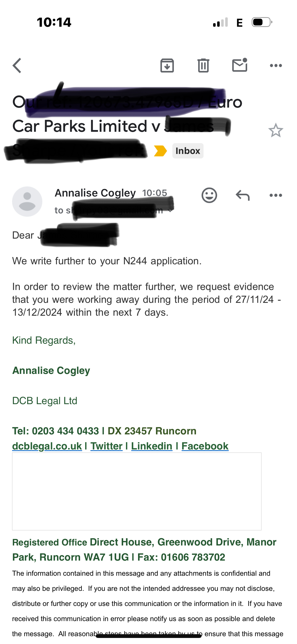Open the Linkedin link in signature

tap(152, 446)
